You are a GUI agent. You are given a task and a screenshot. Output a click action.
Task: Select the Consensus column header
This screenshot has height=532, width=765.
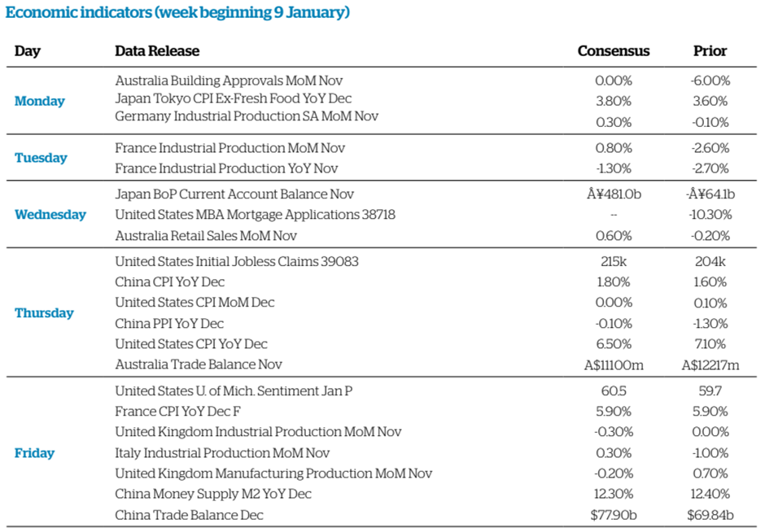point(614,51)
